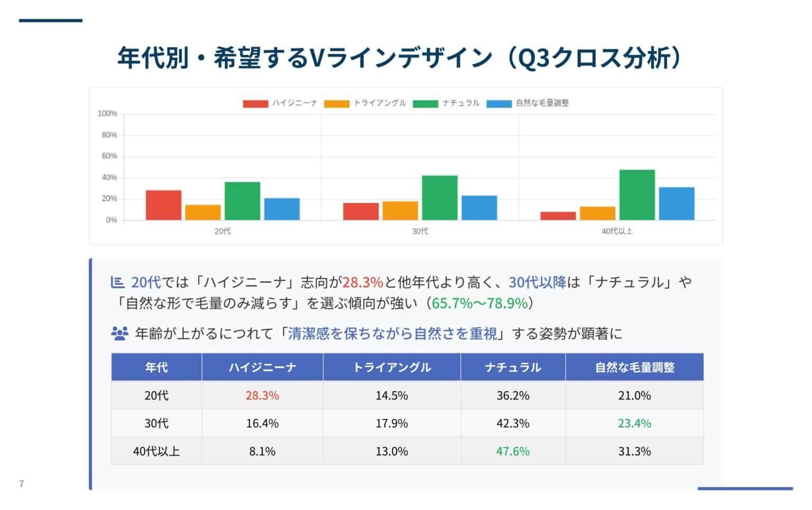Toggle the orange トライアングル legend item
The width and height of the screenshot is (812, 510).
pyautogui.click(x=365, y=104)
